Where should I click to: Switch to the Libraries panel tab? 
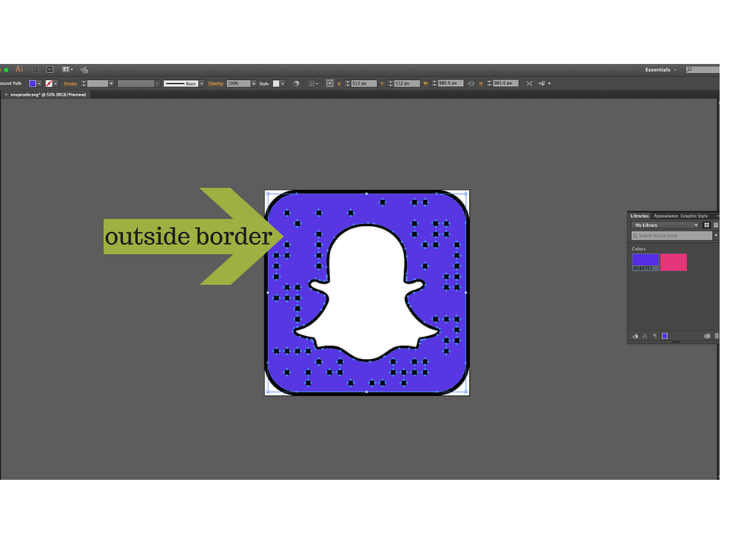639,217
